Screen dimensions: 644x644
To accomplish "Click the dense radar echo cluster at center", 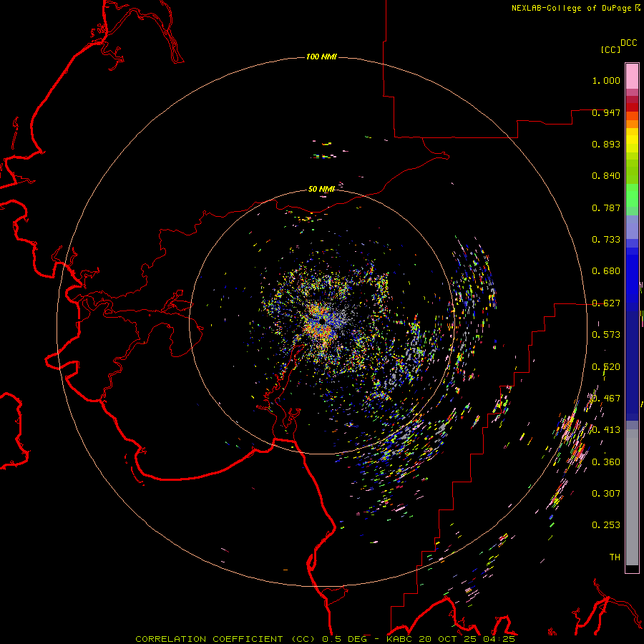I will click(x=323, y=321).
